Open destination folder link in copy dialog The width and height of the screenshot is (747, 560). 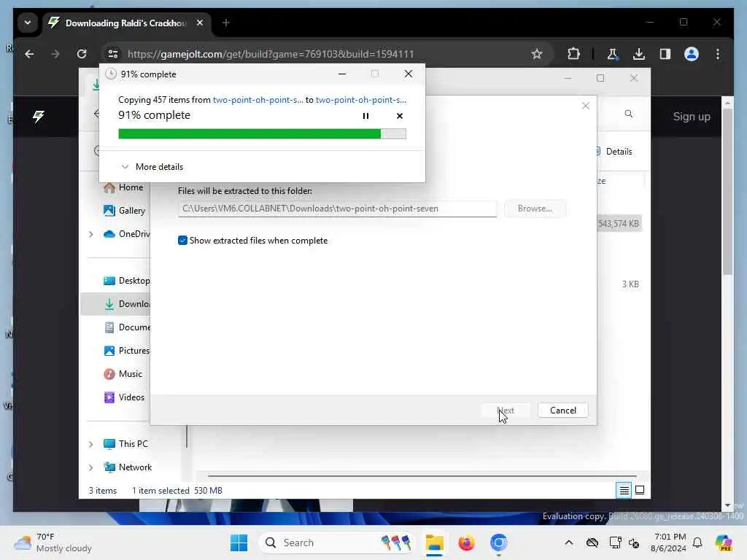coord(360,100)
